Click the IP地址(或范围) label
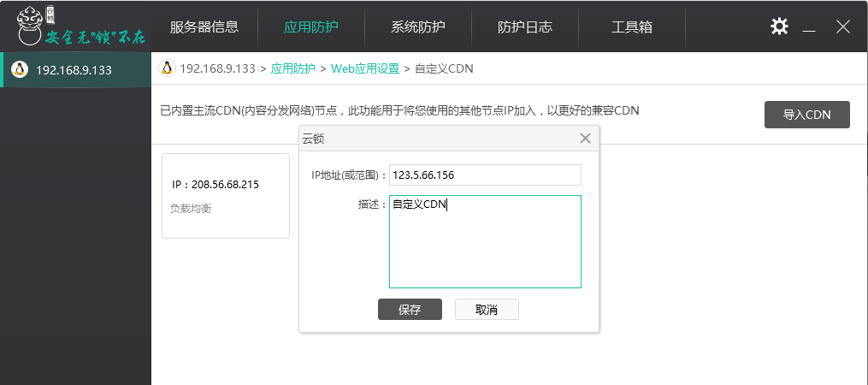This screenshot has width=868, height=385. [349, 175]
